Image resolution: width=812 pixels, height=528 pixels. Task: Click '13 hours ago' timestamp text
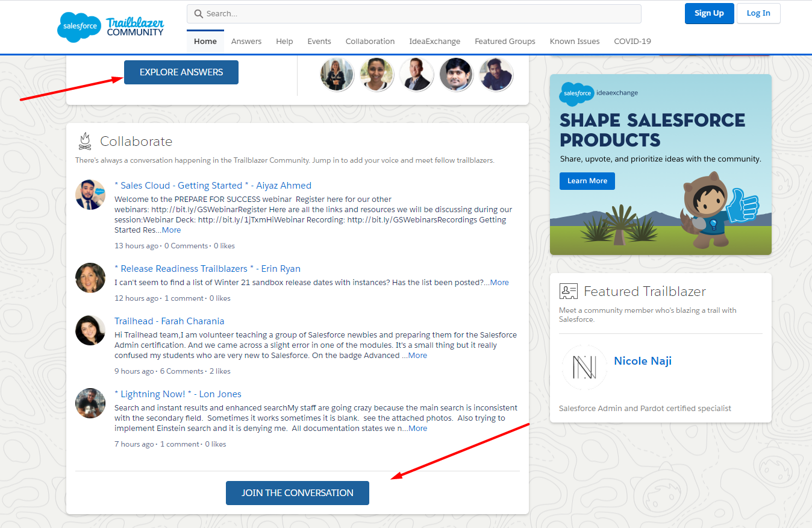click(x=137, y=246)
